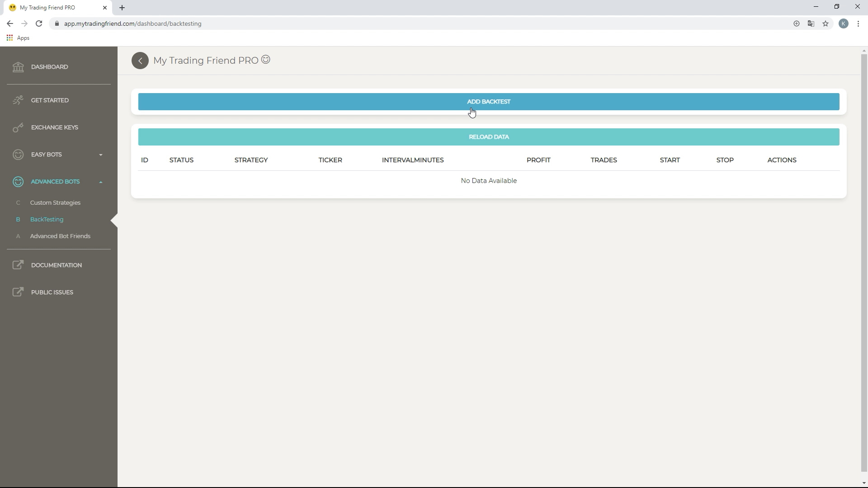Click the smiley icon after page title
Image resolution: width=868 pixels, height=488 pixels.
pos(266,60)
